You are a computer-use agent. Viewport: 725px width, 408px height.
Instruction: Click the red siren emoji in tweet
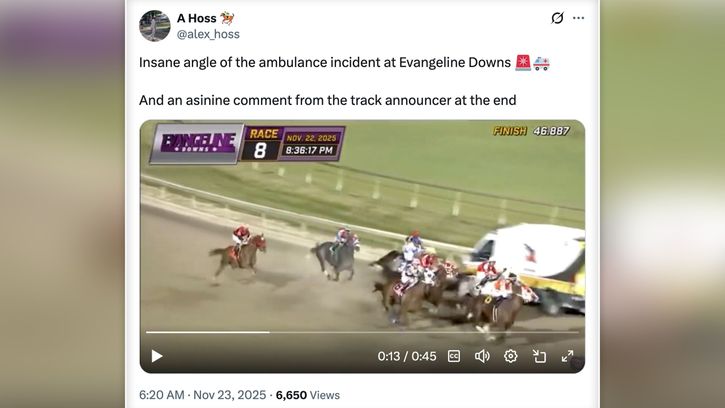523,62
